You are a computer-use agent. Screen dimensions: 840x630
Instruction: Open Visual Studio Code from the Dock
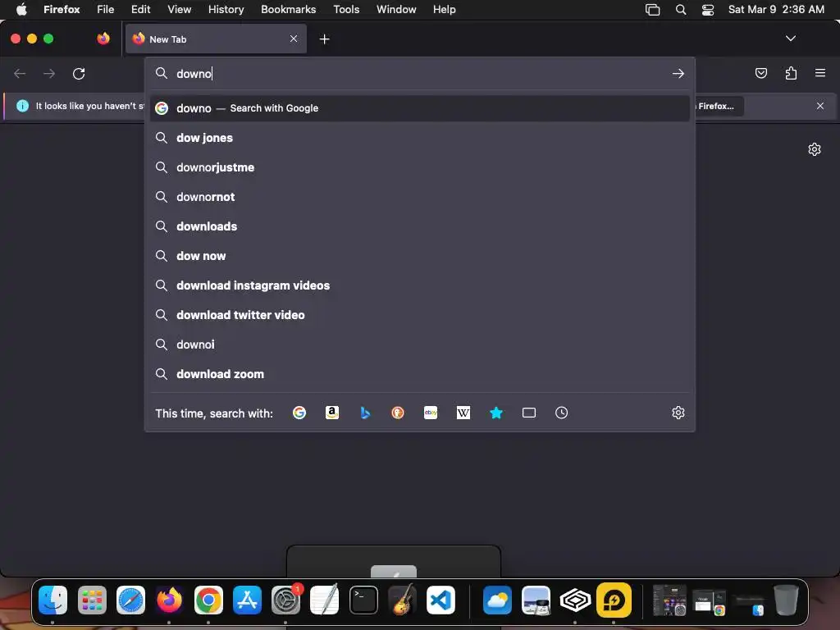click(x=441, y=600)
